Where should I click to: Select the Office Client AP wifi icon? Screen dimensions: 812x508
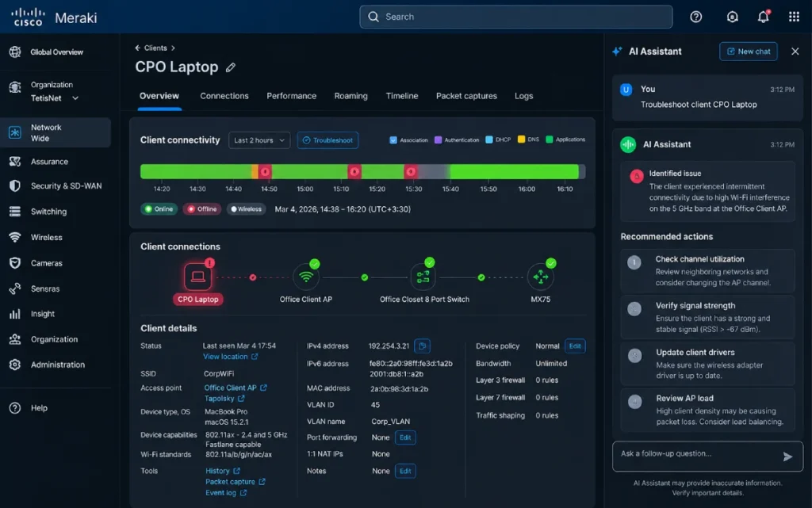tap(306, 277)
